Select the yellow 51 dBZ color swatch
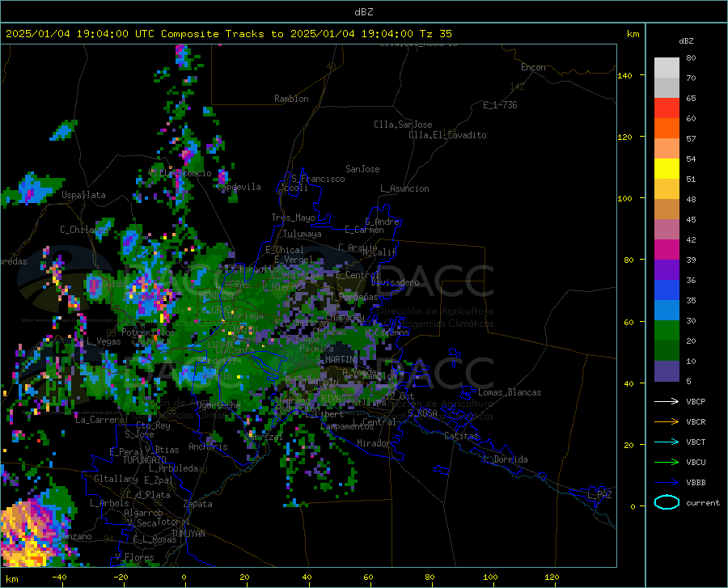Viewport: 728px width, 588px height. coord(667,169)
